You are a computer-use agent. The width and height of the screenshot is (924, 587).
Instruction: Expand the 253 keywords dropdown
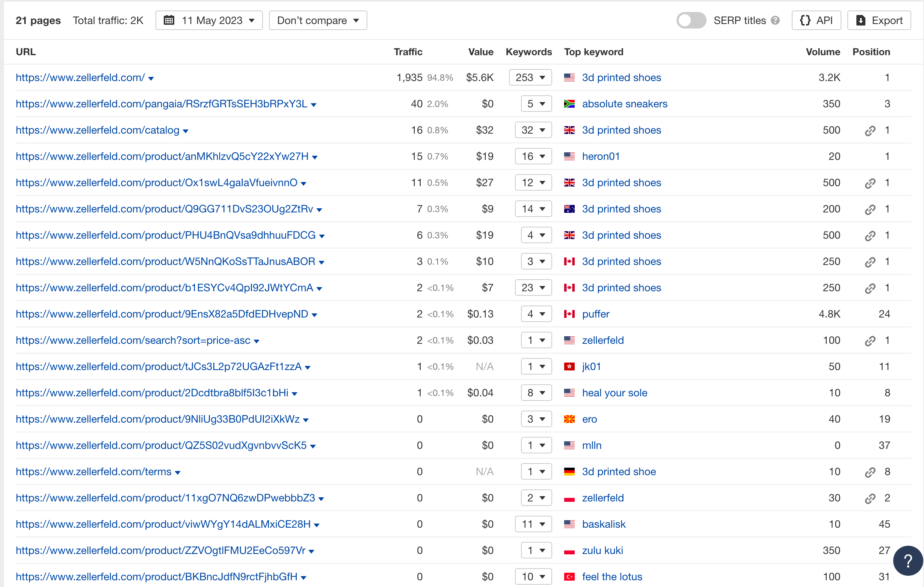(530, 77)
